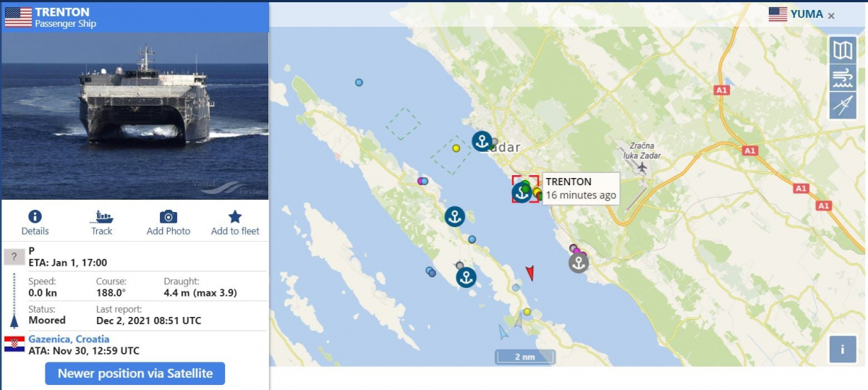This screenshot has width=868, height=390.
Task: Click the TRENTON ship photo
Action: point(135,116)
